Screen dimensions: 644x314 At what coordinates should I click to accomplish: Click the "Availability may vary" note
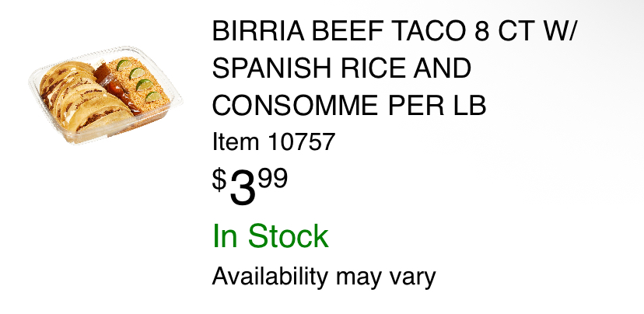(x=324, y=275)
